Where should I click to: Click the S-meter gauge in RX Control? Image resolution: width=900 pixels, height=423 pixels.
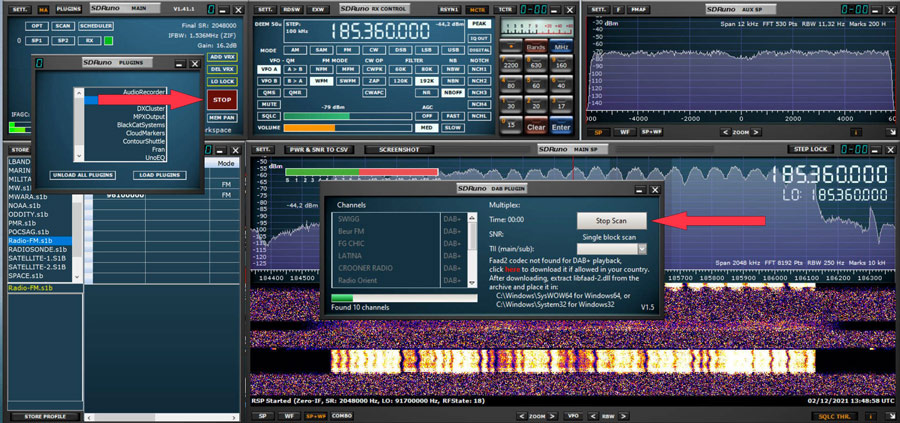click(536, 28)
